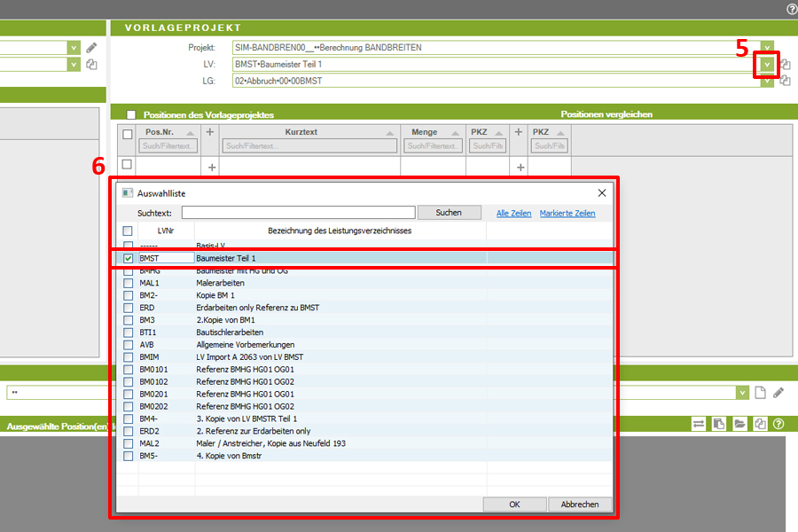Image resolution: width=798 pixels, height=532 pixels.
Task: Click the Menge filter text field
Action: pyautogui.click(x=433, y=146)
